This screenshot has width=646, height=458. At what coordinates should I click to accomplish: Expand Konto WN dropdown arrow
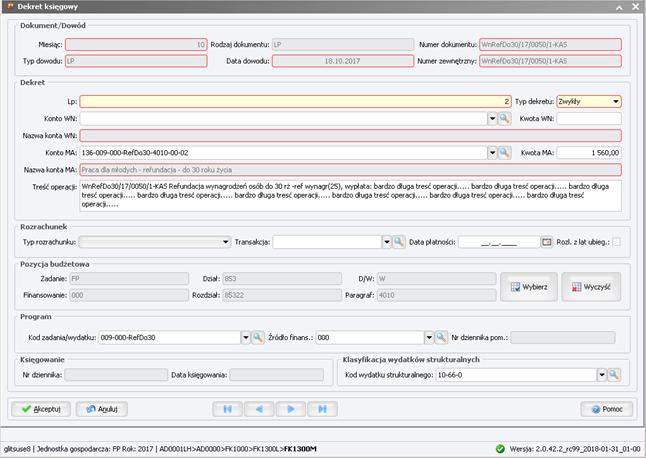[492, 119]
